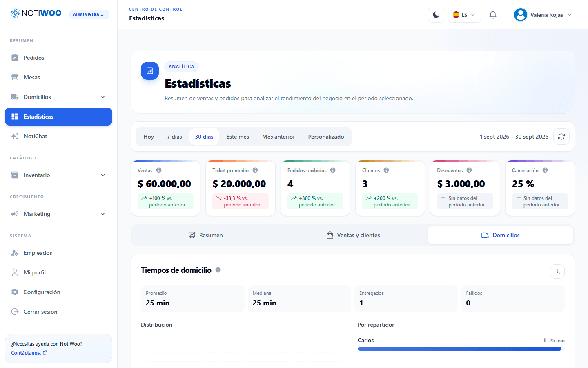588x368 pixels.
Task: Click the Descuentos info icon
Action: coord(469,170)
